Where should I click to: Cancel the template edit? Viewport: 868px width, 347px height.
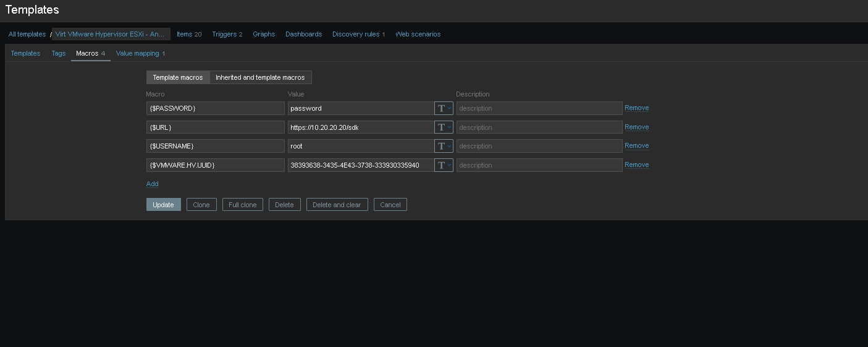pyautogui.click(x=390, y=205)
